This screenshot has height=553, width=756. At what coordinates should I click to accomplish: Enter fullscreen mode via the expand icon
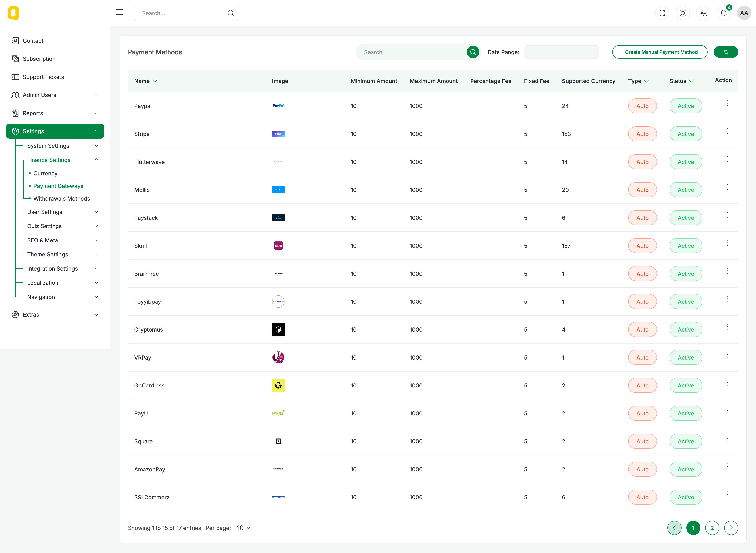pyautogui.click(x=662, y=13)
